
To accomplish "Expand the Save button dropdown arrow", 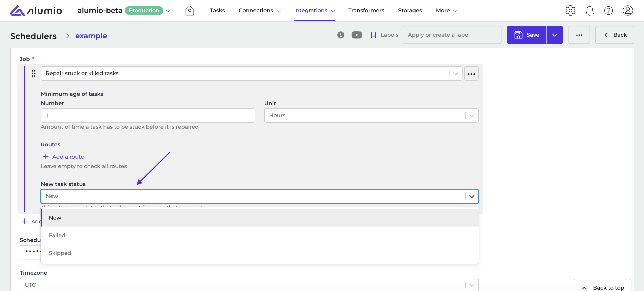I will tap(554, 35).
